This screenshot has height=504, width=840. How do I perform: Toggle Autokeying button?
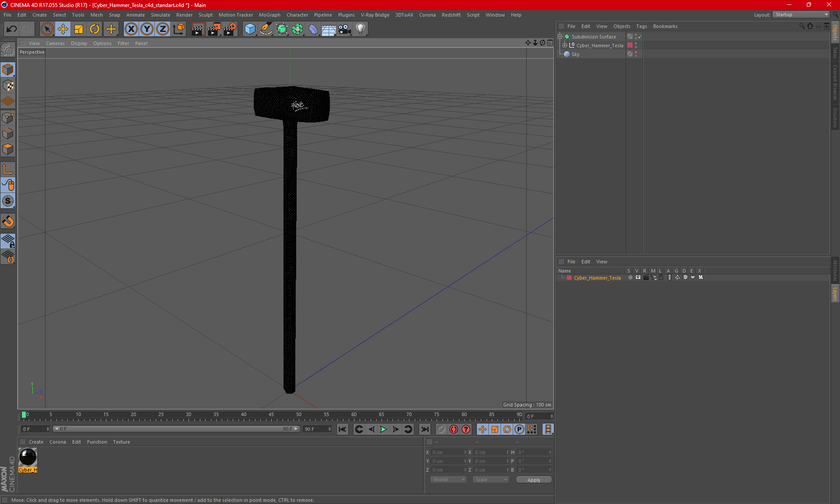click(453, 429)
